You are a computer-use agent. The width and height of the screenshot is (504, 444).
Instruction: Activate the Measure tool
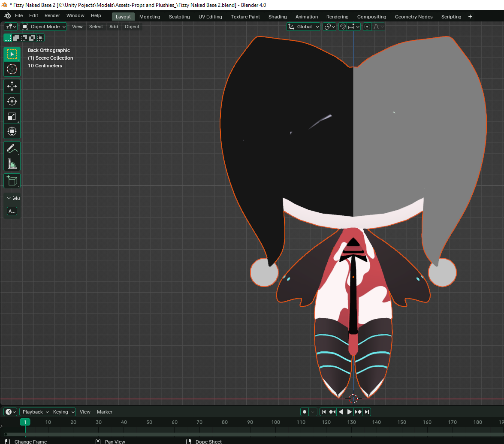(x=12, y=164)
